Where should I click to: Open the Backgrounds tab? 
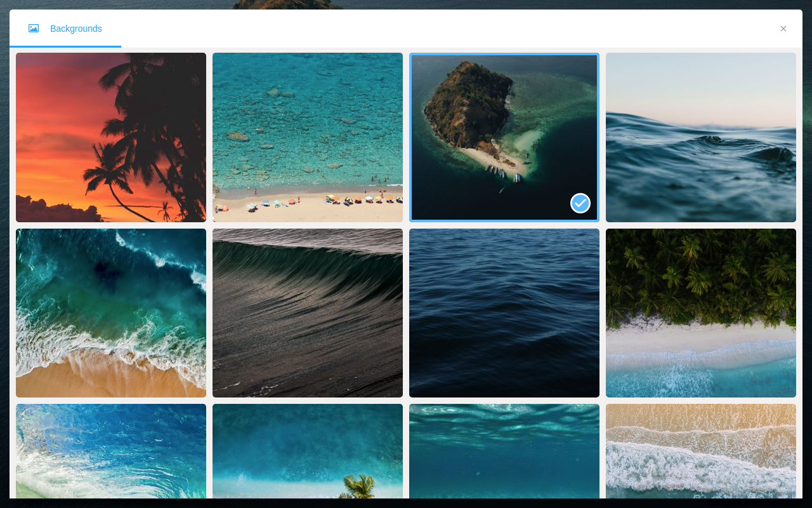pos(65,29)
